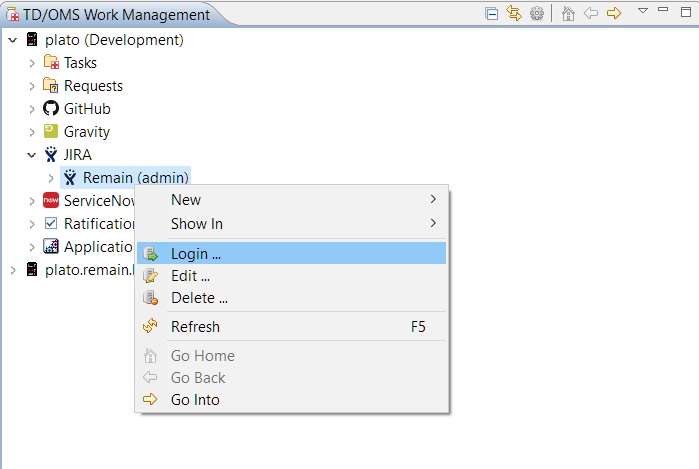The width and height of the screenshot is (699, 469).
Task: Click the Collapse All toolbar icon
Action: (492, 14)
